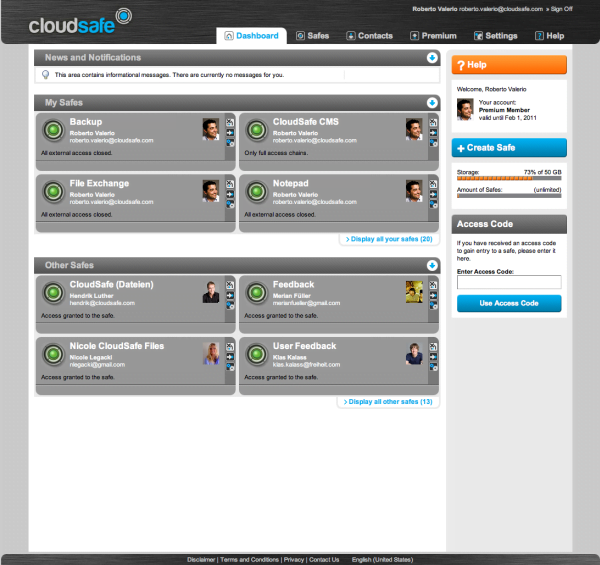Click the arrow icon on User Feedback card
600x565 pixels.
(x=433, y=357)
